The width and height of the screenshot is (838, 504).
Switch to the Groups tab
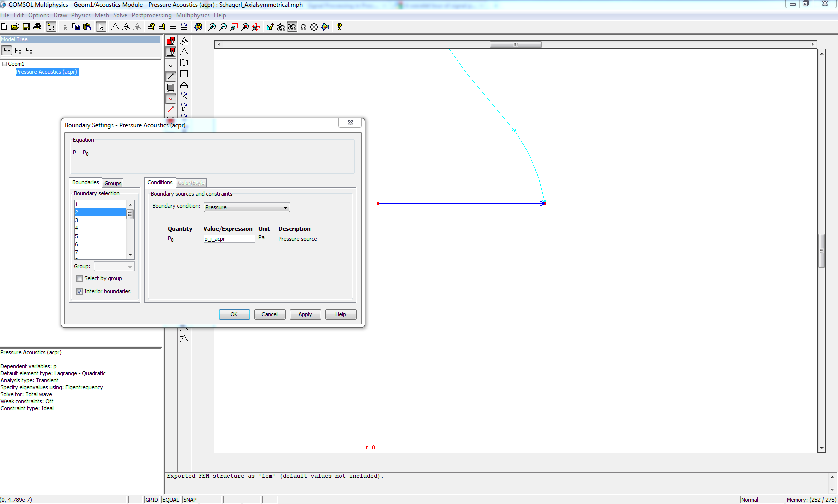tap(113, 183)
